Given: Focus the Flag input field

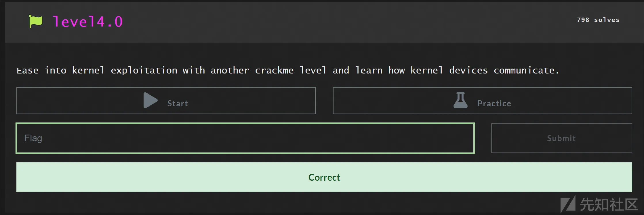Looking at the screenshot, I should pyautogui.click(x=245, y=138).
